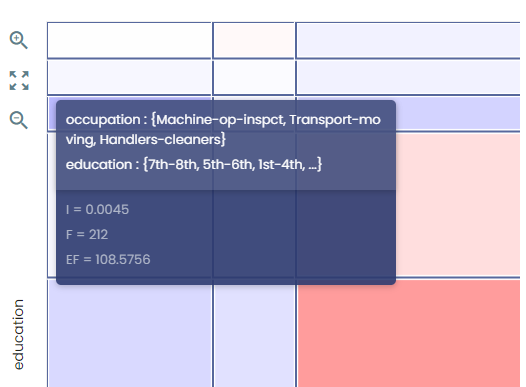This screenshot has width=526, height=387.
Task: Click the zoom in magnifier icon
Action: [x=18, y=40]
